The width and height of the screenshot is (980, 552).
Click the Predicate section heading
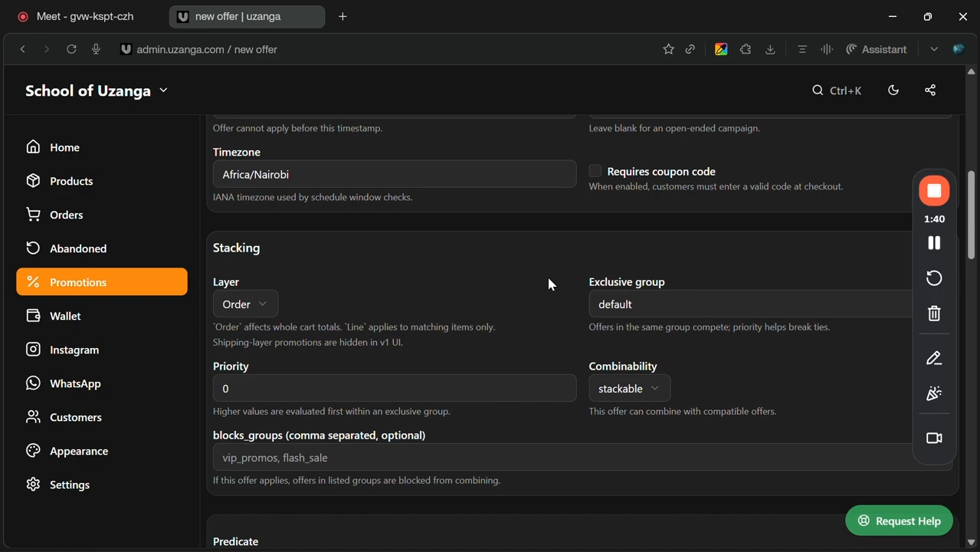point(236,541)
